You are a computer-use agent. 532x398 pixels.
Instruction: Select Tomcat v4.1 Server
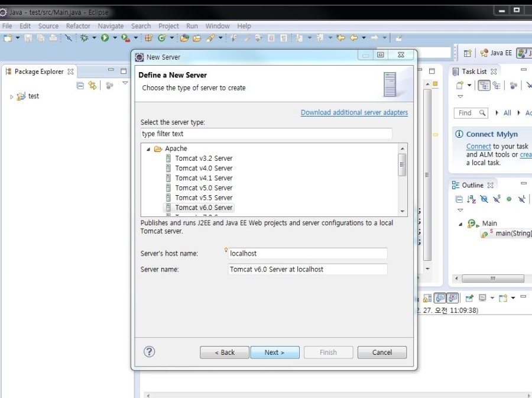[x=203, y=178]
